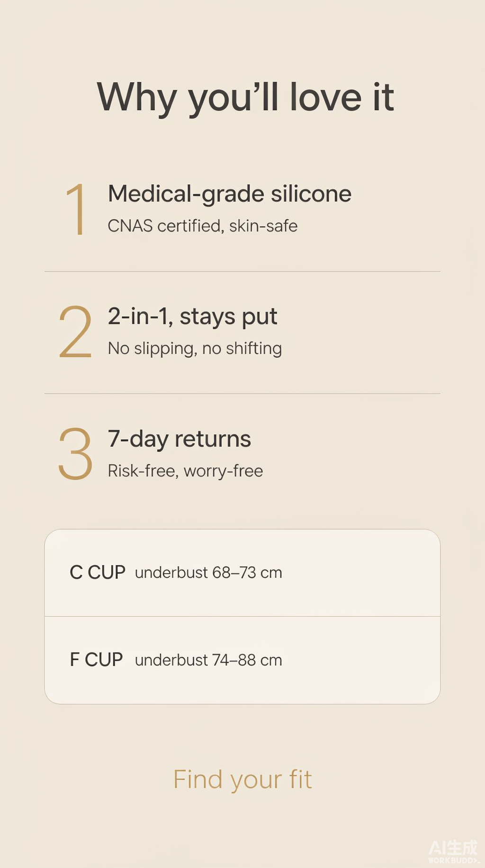The width and height of the screenshot is (485, 868).
Task: Click the 7-day returns title
Action: click(x=179, y=439)
